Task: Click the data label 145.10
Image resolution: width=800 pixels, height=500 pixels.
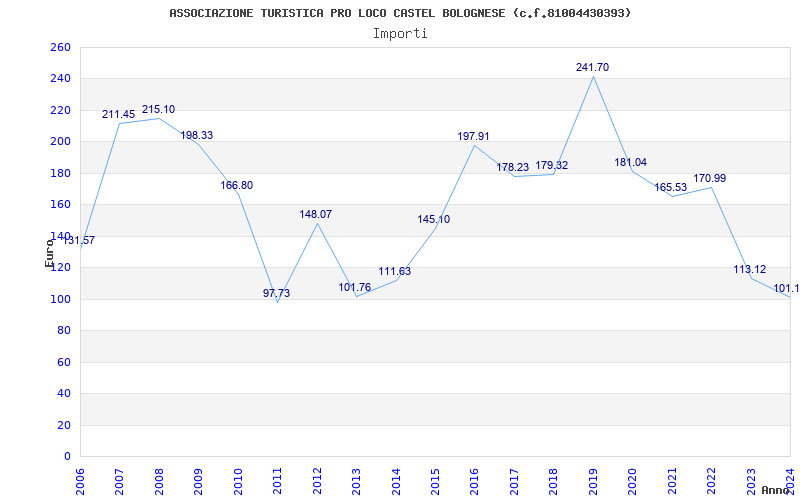Action: tap(434, 219)
